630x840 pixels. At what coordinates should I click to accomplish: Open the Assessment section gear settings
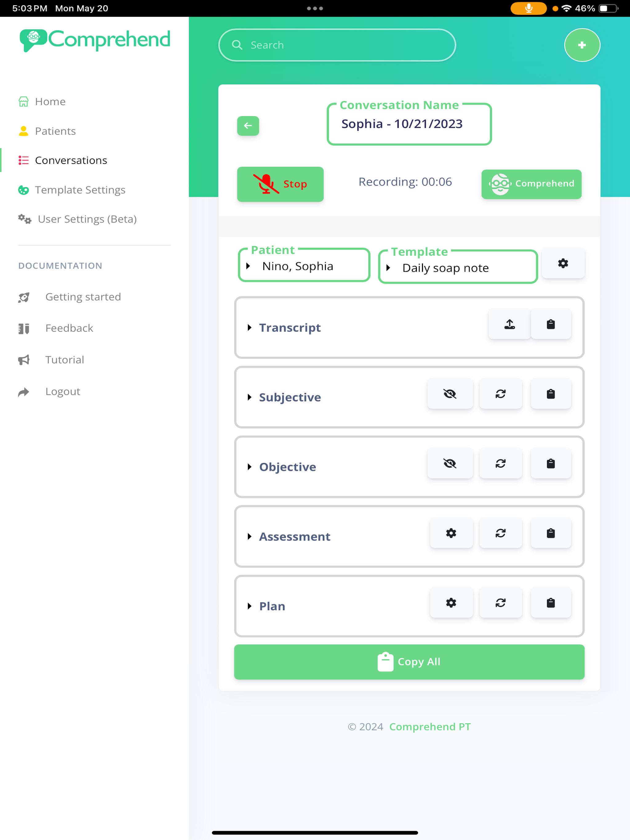coord(451,533)
